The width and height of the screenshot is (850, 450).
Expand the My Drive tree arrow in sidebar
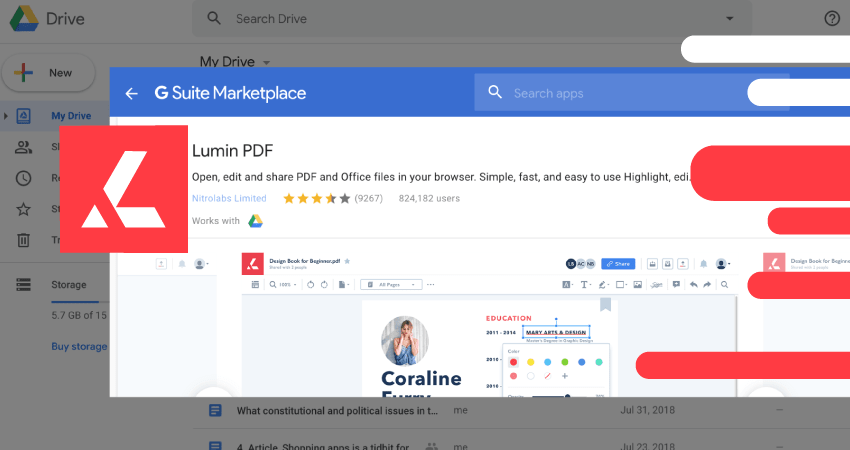tap(6, 116)
